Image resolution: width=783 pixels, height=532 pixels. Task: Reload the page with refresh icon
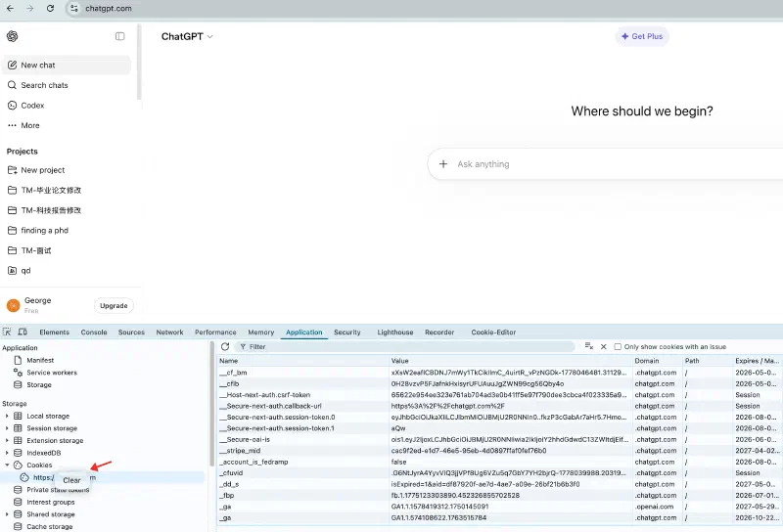50,9
